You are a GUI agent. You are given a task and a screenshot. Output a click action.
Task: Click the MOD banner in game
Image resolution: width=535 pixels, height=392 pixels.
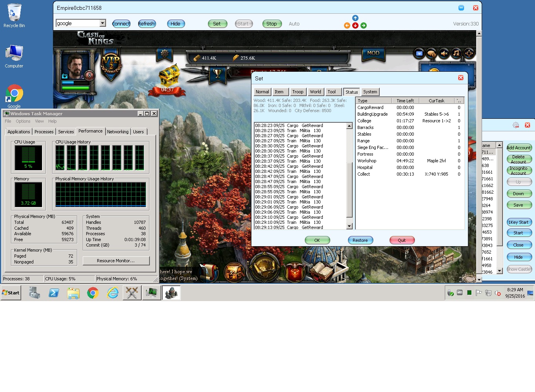[373, 54]
